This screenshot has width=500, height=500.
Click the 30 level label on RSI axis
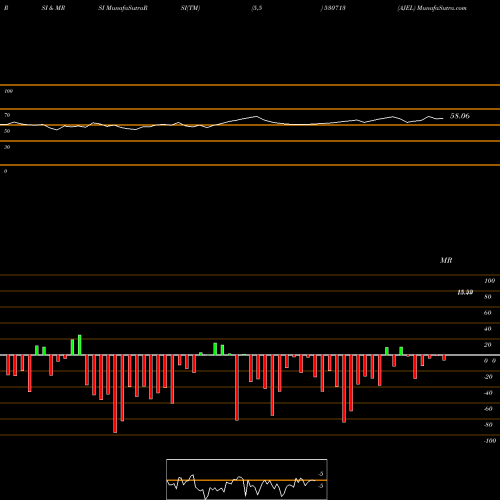[7, 147]
